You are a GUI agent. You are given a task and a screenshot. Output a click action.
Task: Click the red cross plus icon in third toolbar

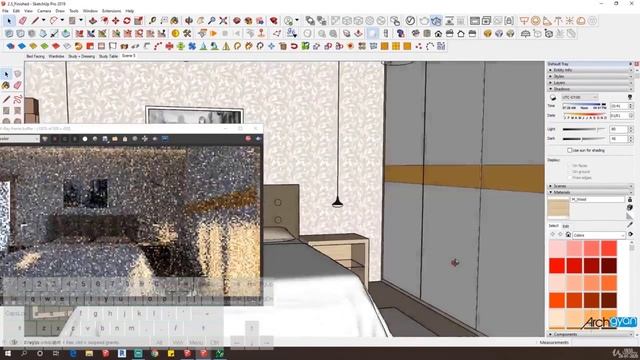pyautogui.click(x=169, y=46)
